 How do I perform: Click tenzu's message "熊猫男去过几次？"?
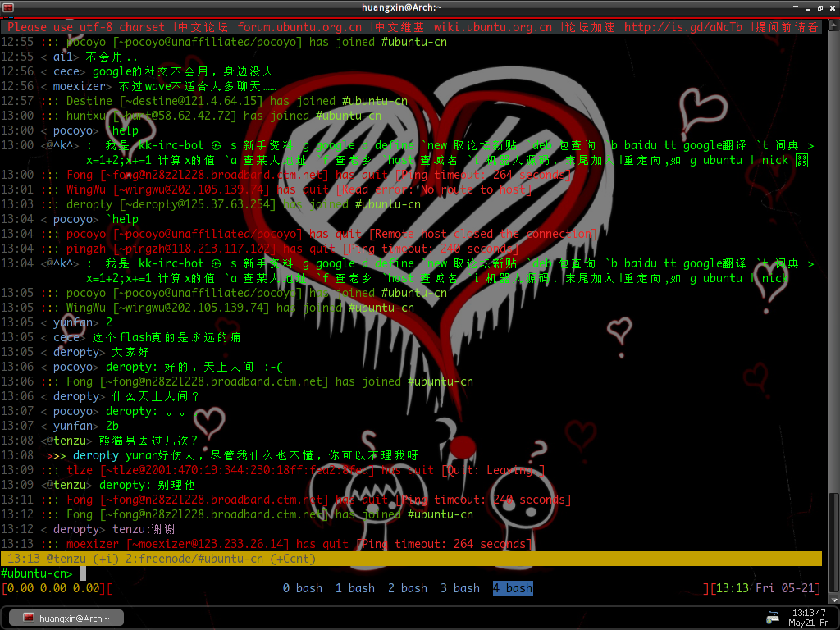(x=148, y=441)
